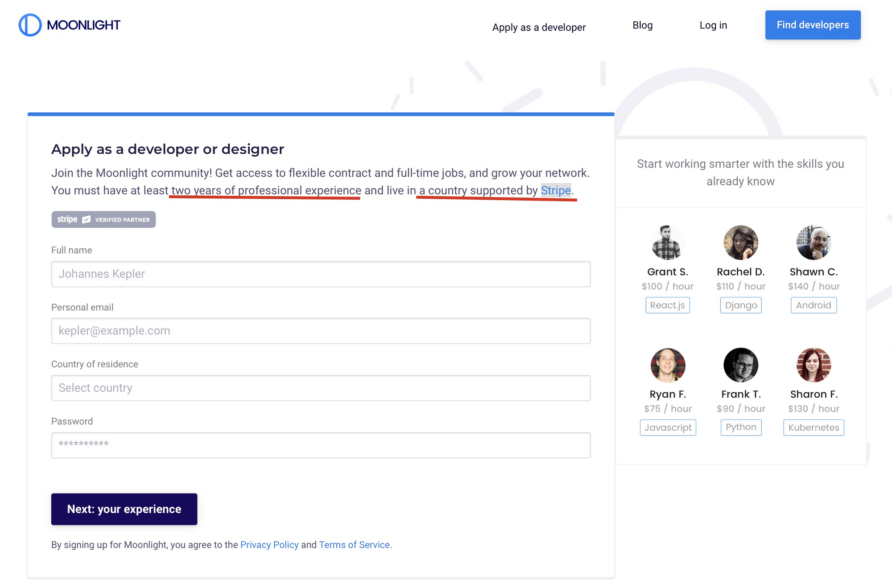The image size is (892, 588).
Task: Open the Log in page
Action: pos(713,25)
